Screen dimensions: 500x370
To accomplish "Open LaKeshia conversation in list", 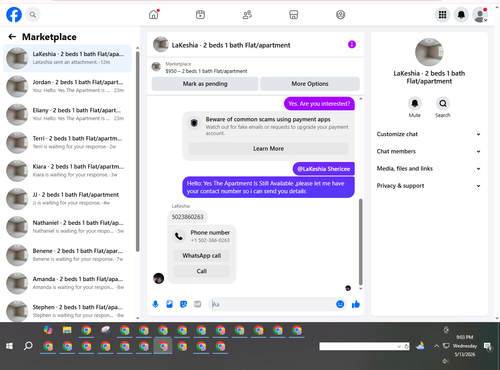I will [x=68, y=58].
